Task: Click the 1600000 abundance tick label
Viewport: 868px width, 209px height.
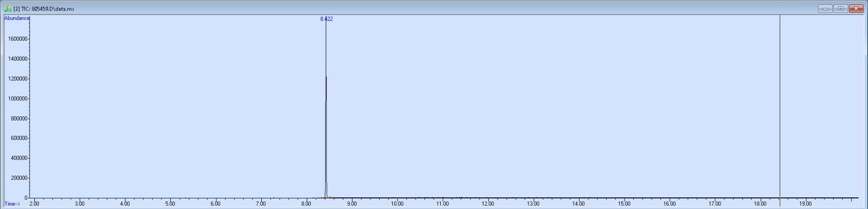Action: pos(17,39)
